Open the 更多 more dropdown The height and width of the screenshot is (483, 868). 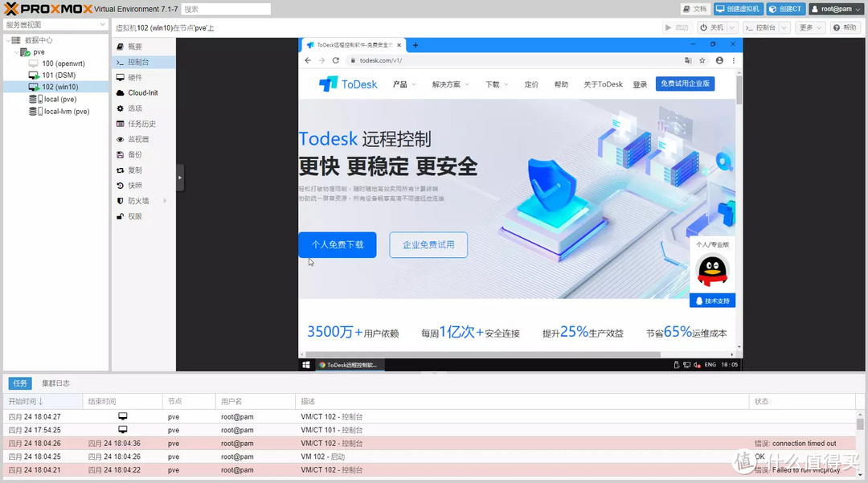click(x=810, y=27)
